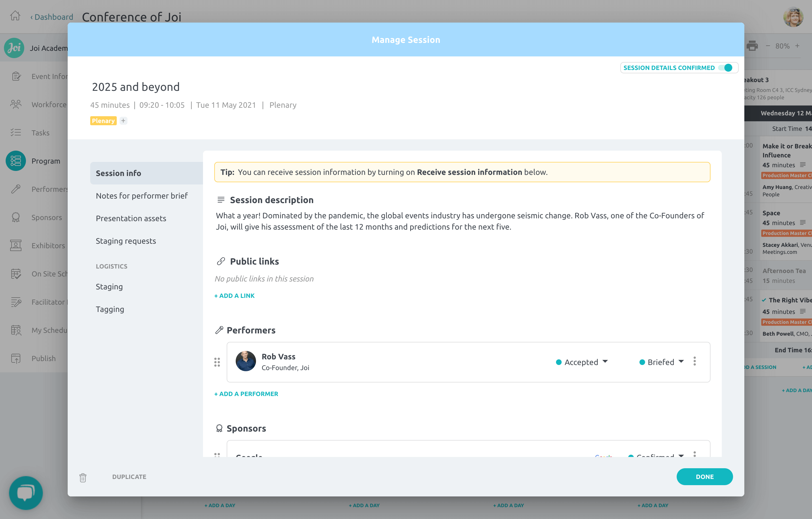Open the kebab menu next to Rob Vass
The height and width of the screenshot is (519, 812).
[695, 361]
